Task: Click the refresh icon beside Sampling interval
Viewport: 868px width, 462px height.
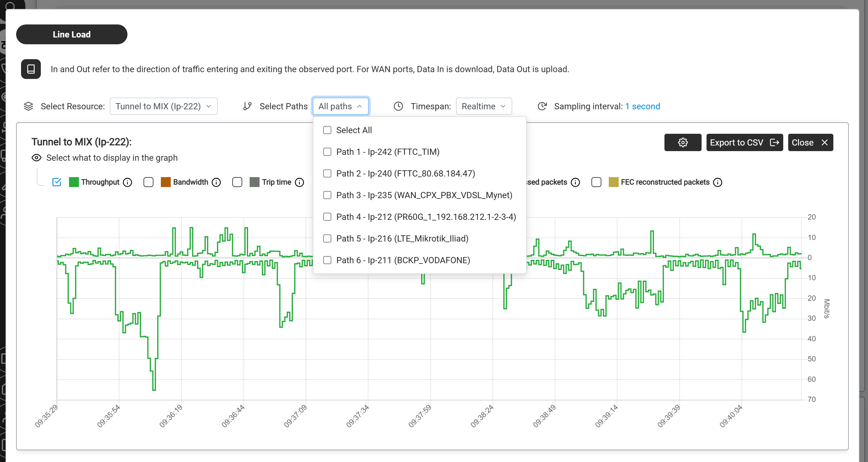Action: tap(542, 106)
